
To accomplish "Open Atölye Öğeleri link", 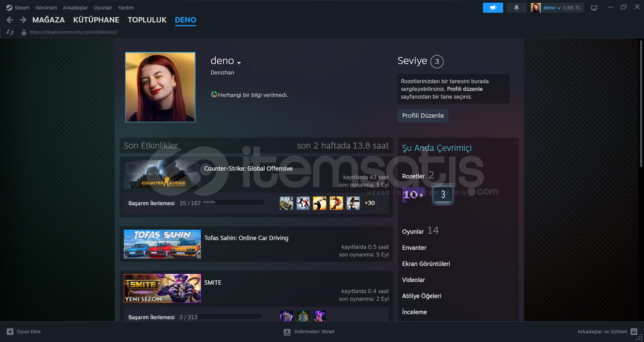I will click(x=422, y=296).
